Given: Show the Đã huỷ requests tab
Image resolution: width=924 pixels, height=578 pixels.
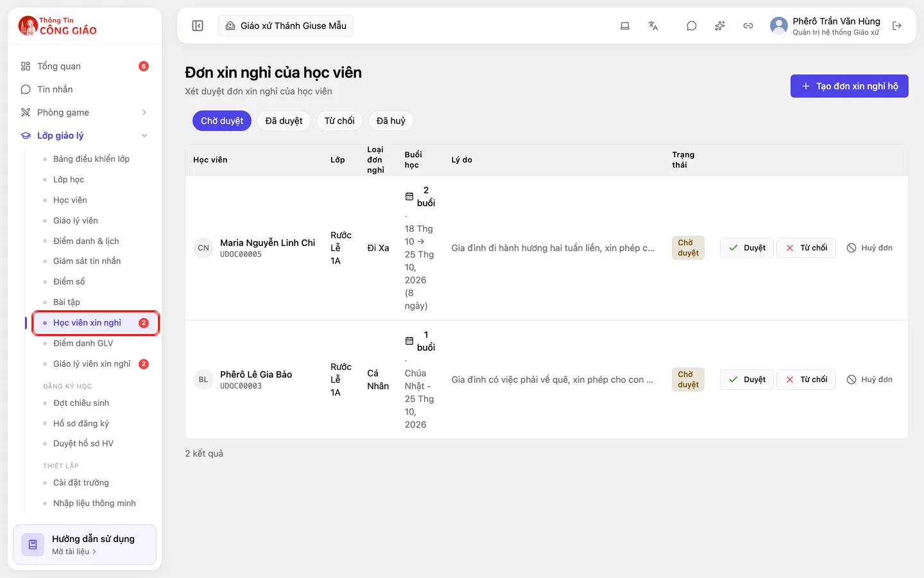Looking at the screenshot, I should point(391,121).
